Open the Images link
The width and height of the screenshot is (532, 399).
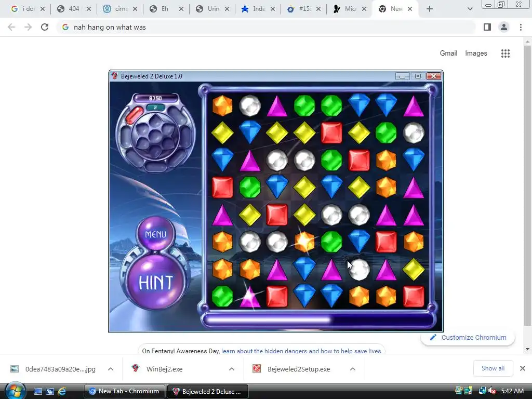point(476,54)
